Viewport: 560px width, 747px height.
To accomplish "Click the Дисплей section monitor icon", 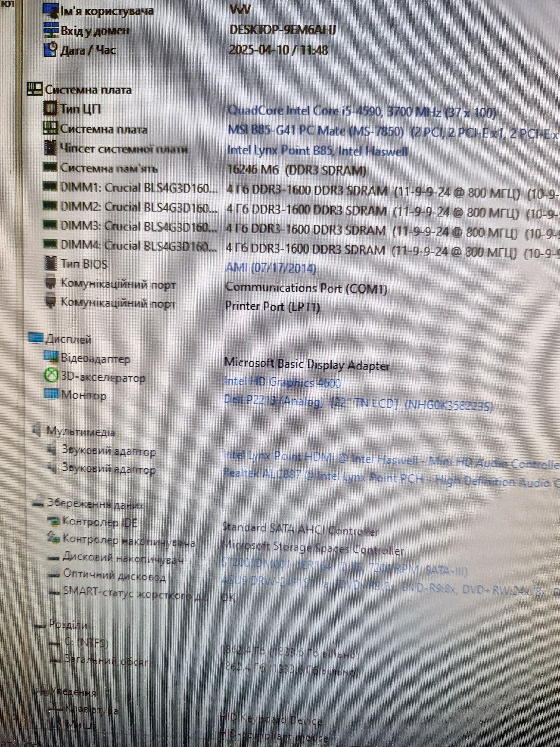I will [x=36, y=338].
